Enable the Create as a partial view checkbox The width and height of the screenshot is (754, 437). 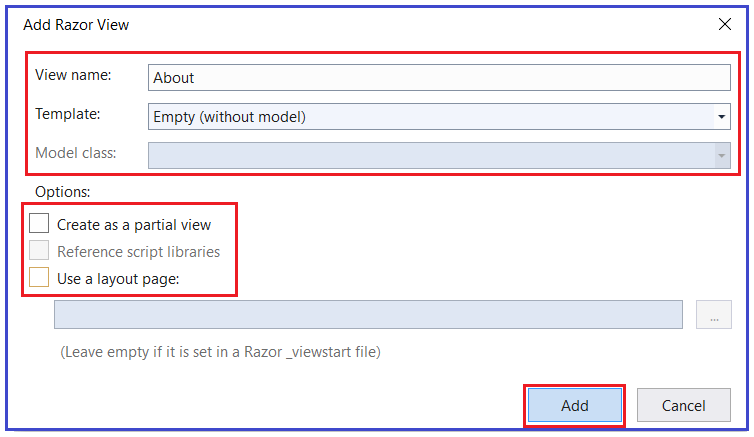point(39,224)
